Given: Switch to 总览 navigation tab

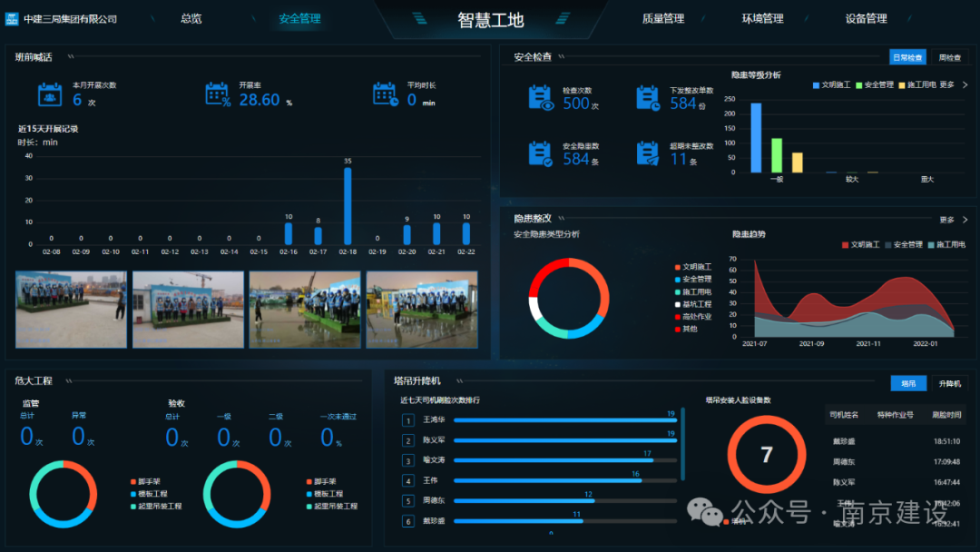Looking at the screenshot, I should click(x=191, y=19).
